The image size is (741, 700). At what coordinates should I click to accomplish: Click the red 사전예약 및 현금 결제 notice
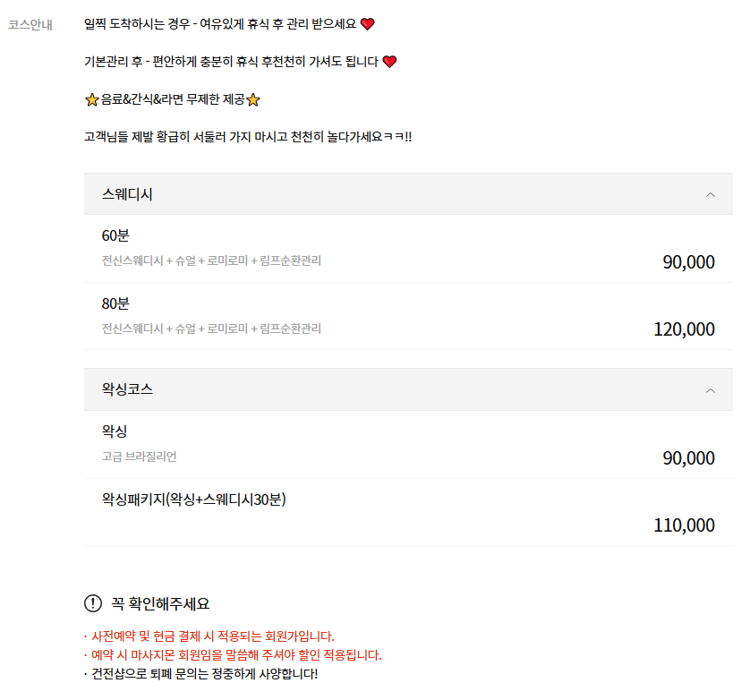215,635
